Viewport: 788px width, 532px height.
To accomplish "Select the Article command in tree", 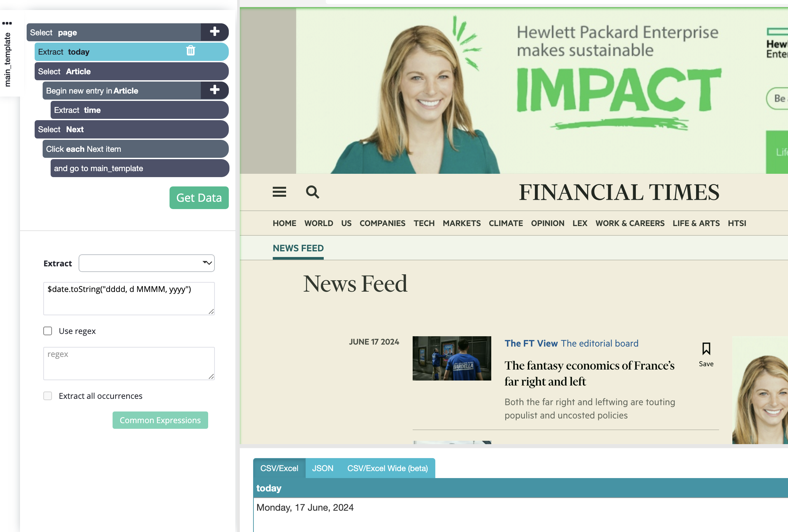I will [x=132, y=71].
